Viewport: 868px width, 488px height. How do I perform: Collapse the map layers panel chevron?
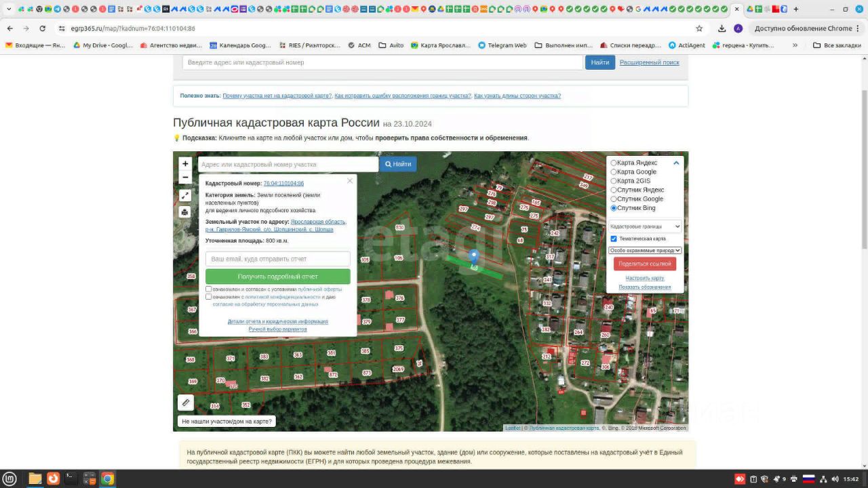pyautogui.click(x=676, y=163)
